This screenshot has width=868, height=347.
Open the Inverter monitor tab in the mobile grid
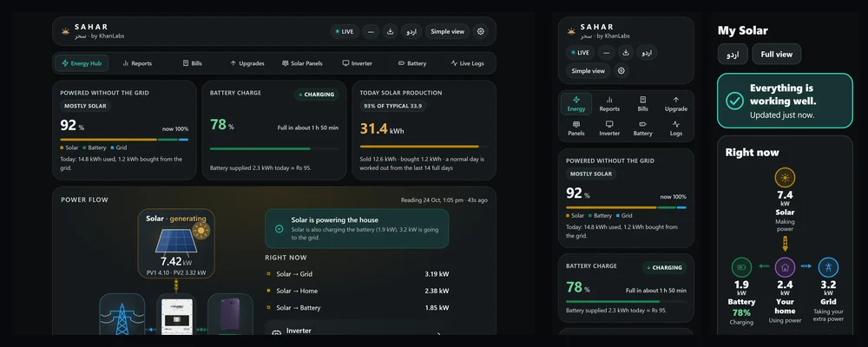tap(609, 128)
